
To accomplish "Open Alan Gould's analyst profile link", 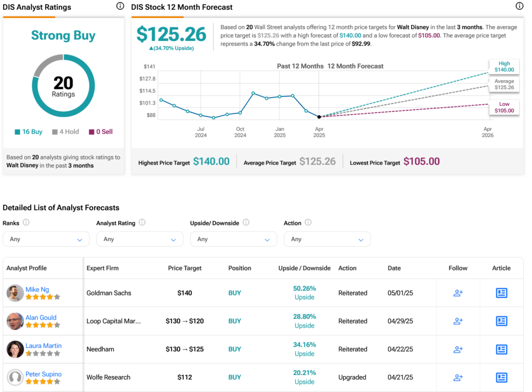I will pyautogui.click(x=41, y=317).
